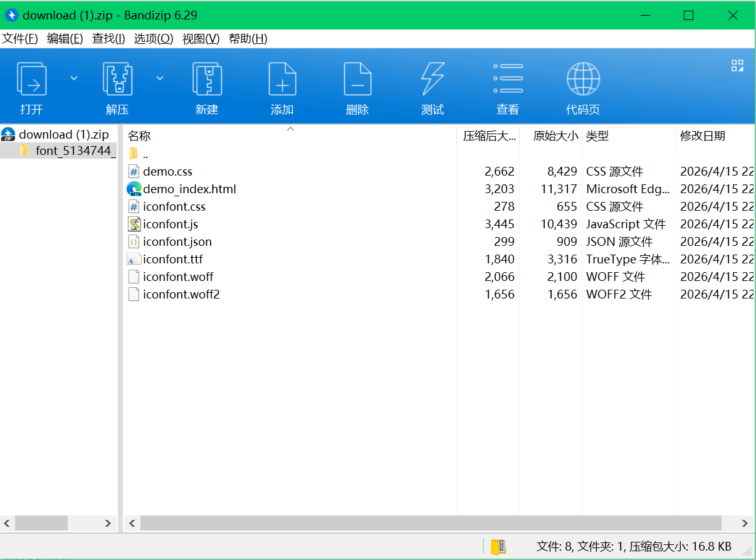Viewport: 756px width, 560px height.
Task: Click the archive icon in the status bar
Action: (498, 546)
